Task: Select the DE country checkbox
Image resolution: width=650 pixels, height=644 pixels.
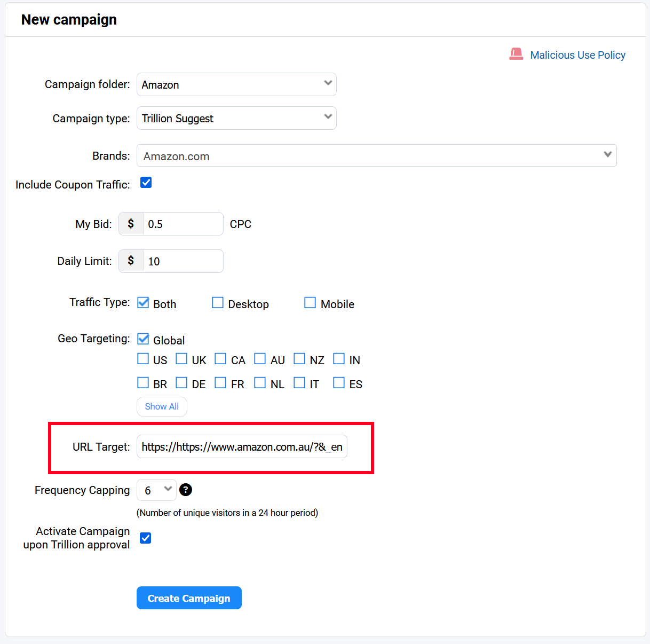Action: point(181,383)
